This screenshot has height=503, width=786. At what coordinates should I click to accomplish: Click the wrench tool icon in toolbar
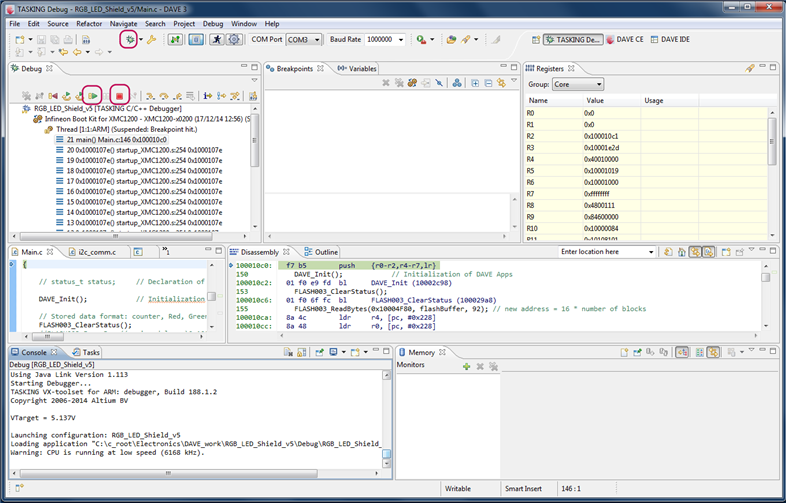coord(151,40)
